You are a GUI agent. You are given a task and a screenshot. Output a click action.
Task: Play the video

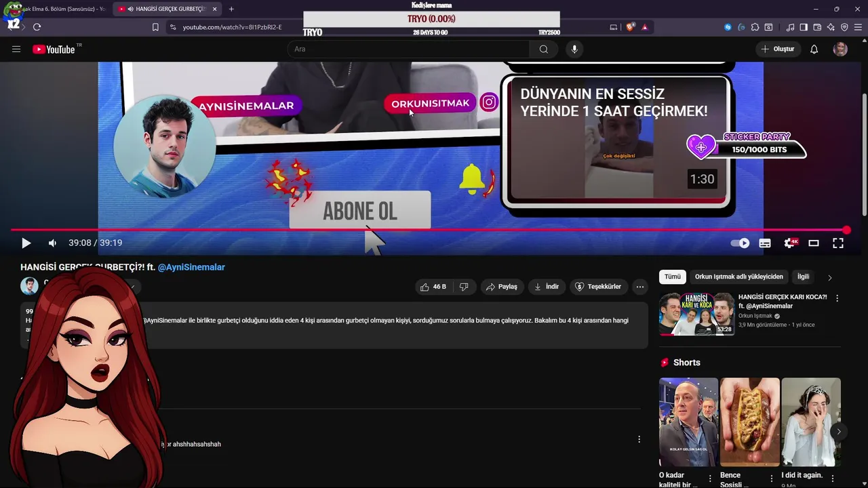(26, 243)
